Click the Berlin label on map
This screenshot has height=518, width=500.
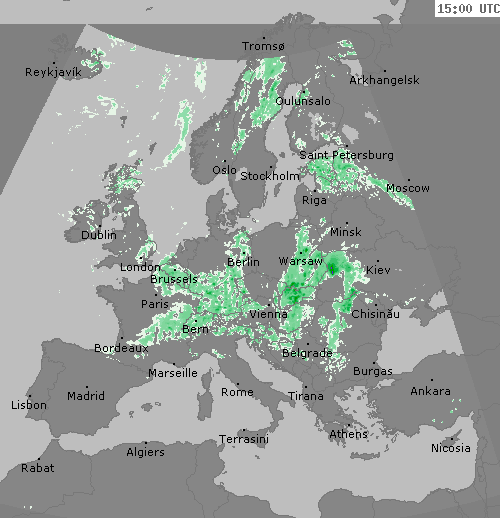(x=243, y=262)
